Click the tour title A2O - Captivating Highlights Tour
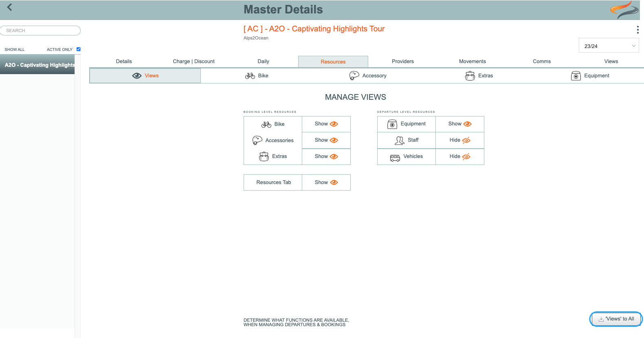Screen dimensions: 644x338 (314, 29)
